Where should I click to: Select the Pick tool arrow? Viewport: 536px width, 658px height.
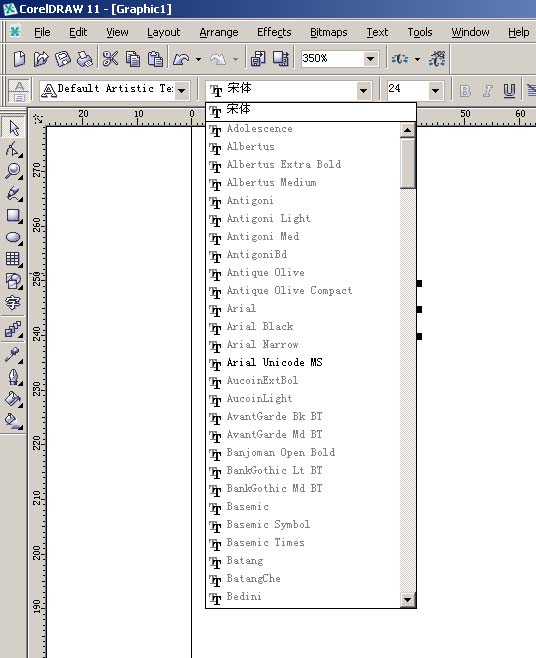pyautogui.click(x=13, y=128)
